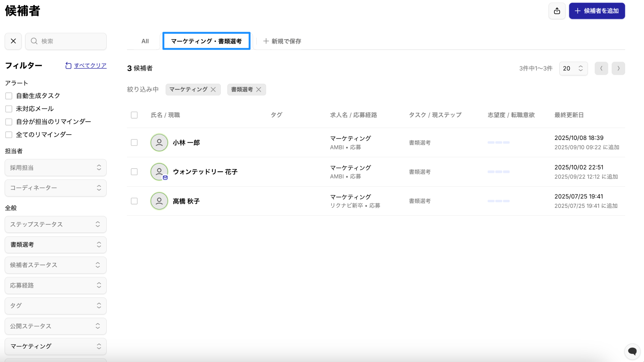Click mail badge on ウォンテッドリー 花子 avatar
The height and width of the screenshot is (362, 644).
pyautogui.click(x=165, y=178)
